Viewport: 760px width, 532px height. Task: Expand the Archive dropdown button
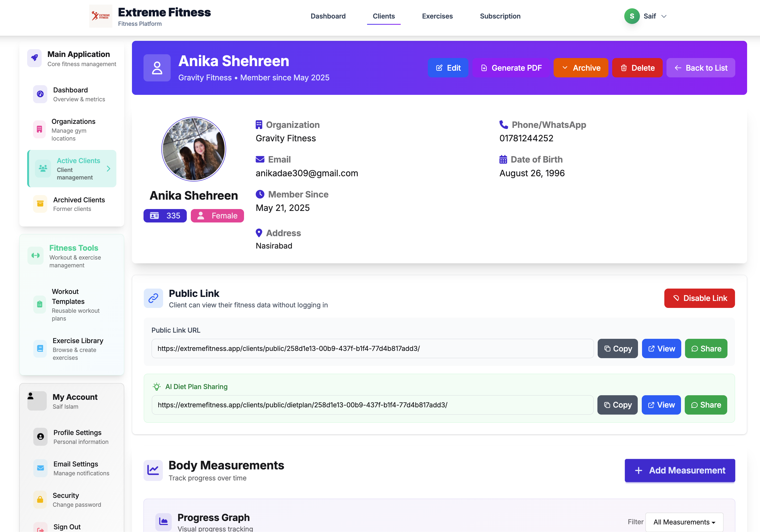tap(580, 68)
